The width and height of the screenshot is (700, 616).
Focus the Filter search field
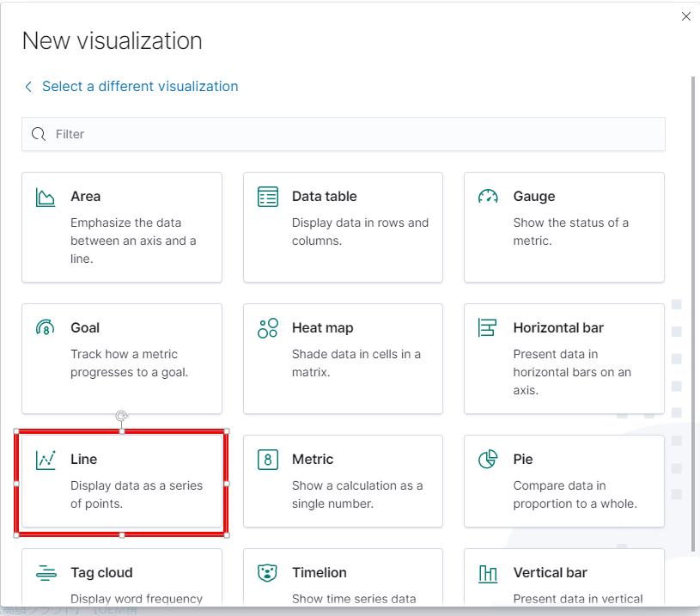pyautogui.click(x=344, y=134)
